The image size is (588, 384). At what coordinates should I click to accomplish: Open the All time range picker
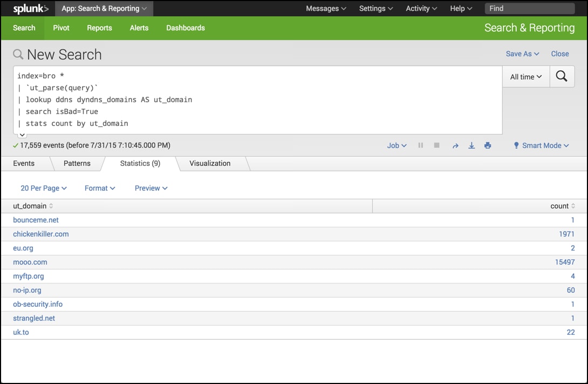[526, 77]
